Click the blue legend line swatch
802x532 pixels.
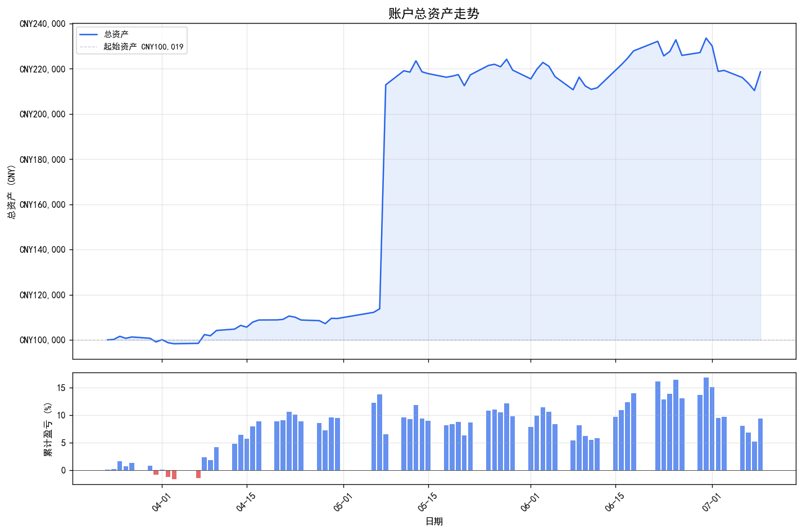89,35
